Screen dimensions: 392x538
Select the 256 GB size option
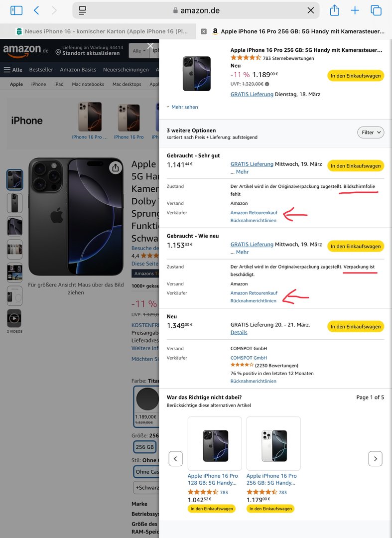(x=144, y=447)
